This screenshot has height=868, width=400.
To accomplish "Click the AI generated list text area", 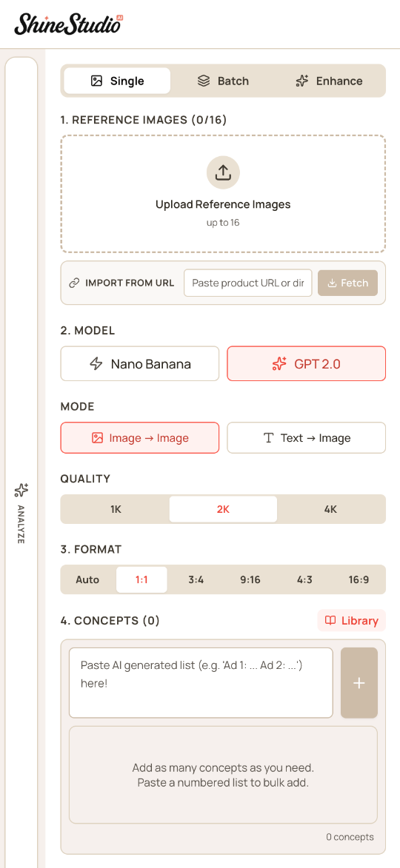I will [x=201, y=683].
